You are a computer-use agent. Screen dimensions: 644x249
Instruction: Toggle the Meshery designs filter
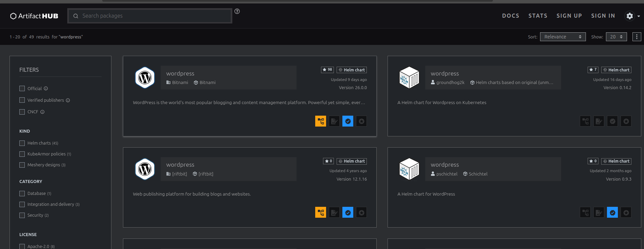click(22, 165)
